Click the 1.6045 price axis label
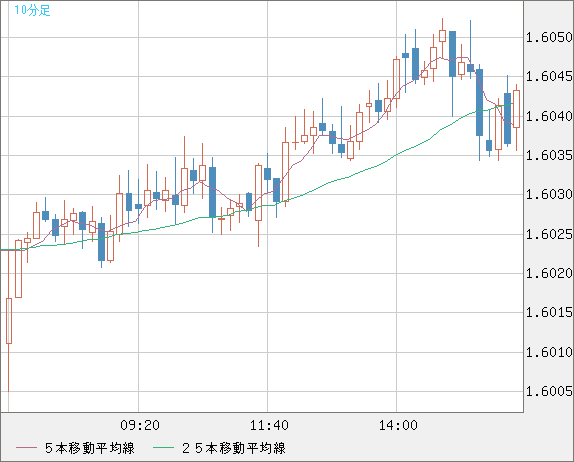 (549, 77)
